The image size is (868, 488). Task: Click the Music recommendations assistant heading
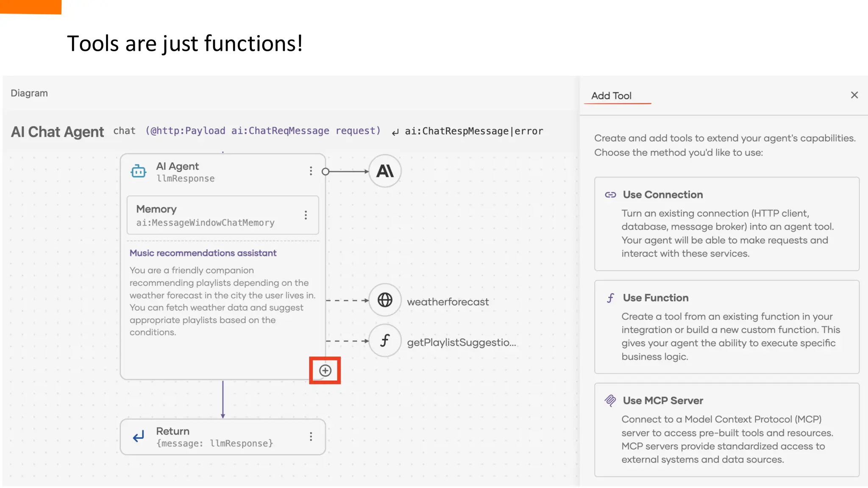click(x=203, y=253)
